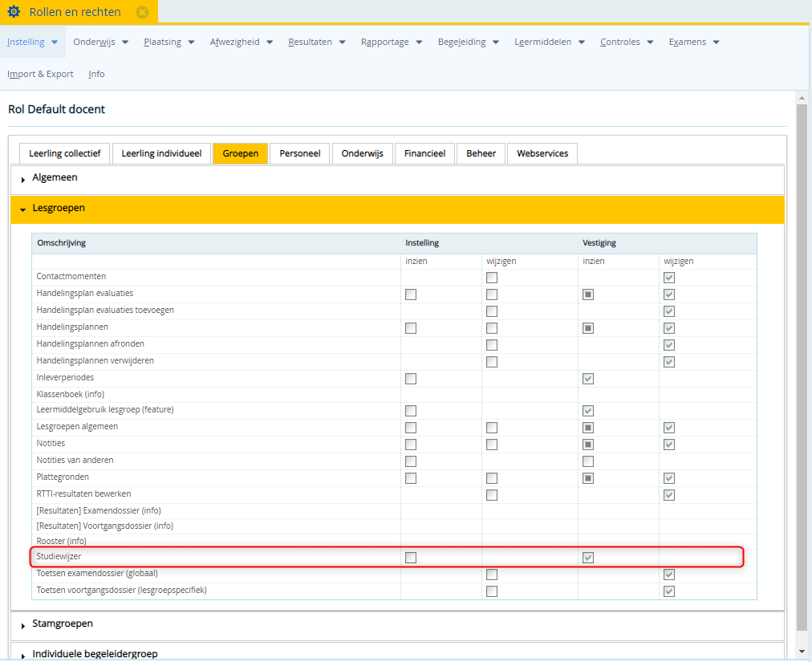Uncheck Vestiging wijzigen for Contactmomenten

(x=669, y=278)
